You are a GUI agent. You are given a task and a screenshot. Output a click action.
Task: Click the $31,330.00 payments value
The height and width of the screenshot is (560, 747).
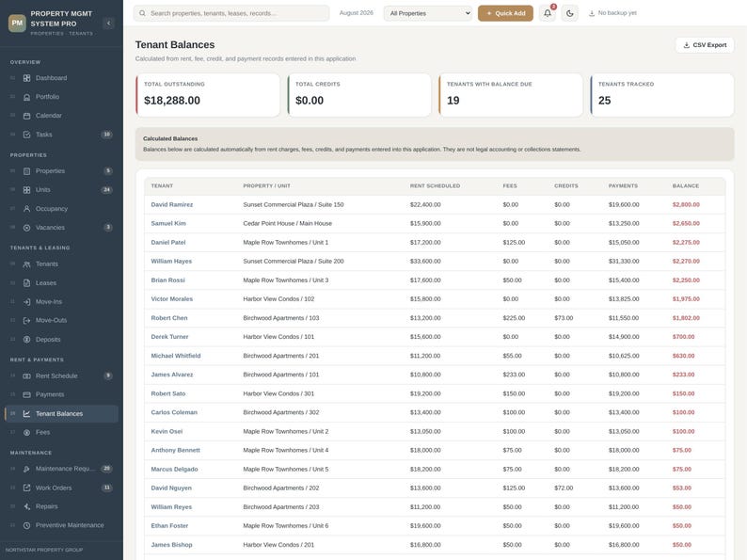(x=624, y=261)
